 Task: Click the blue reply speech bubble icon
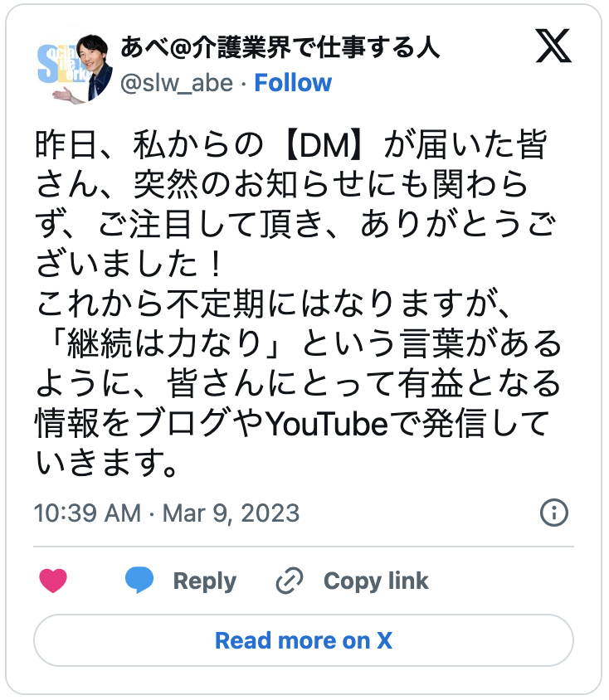[139, 580]
